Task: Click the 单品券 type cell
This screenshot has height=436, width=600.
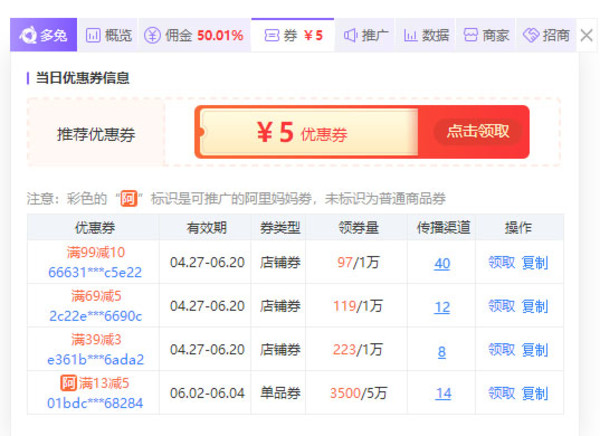Action: coord(280,394)
